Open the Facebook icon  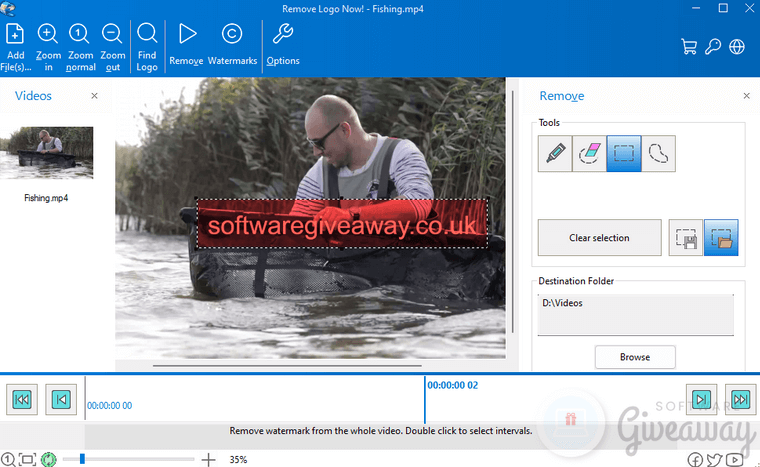696,459
